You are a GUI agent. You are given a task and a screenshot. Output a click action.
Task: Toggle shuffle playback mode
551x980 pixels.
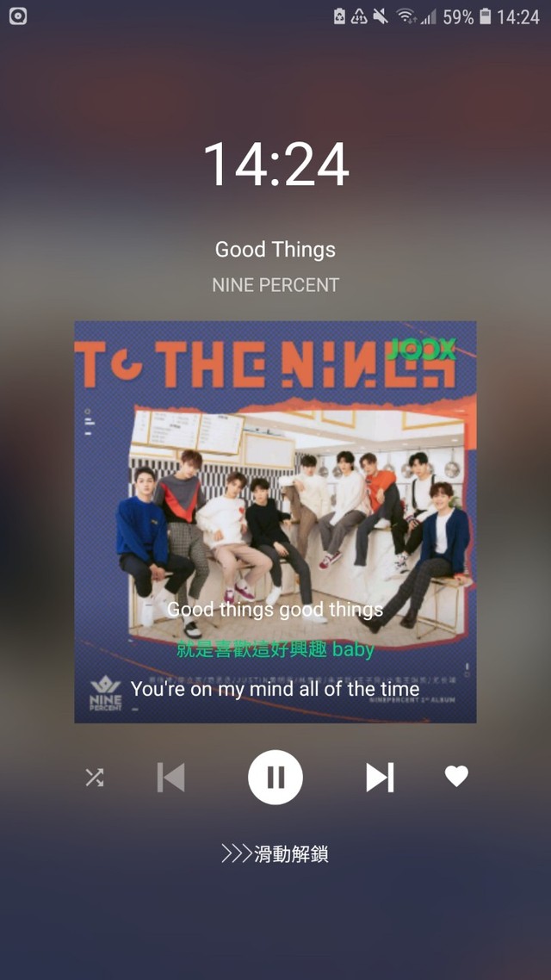pyautogui.click(x=95, y=778)
